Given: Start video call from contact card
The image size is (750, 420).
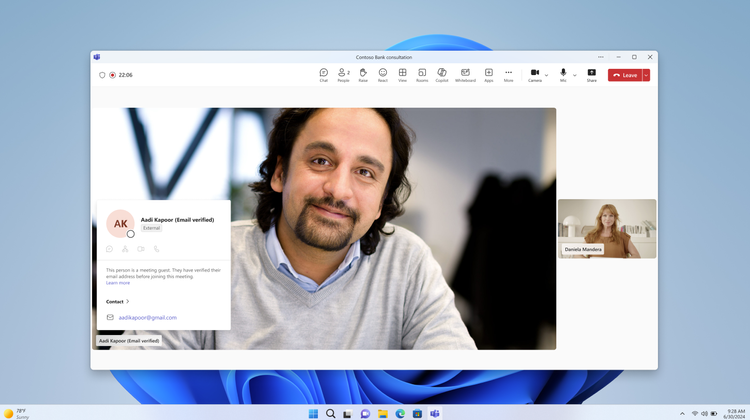Looking at the screenshot, I should [141, 249].
